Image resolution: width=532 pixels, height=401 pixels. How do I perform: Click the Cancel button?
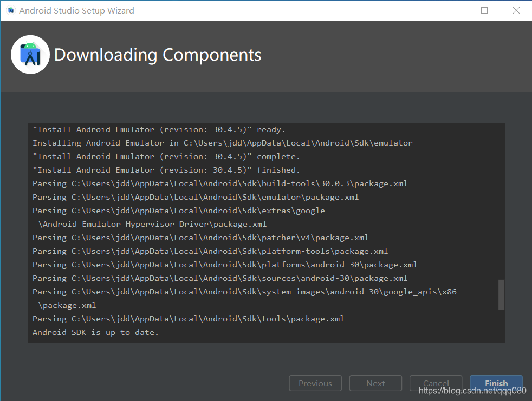tap(436, 383)
